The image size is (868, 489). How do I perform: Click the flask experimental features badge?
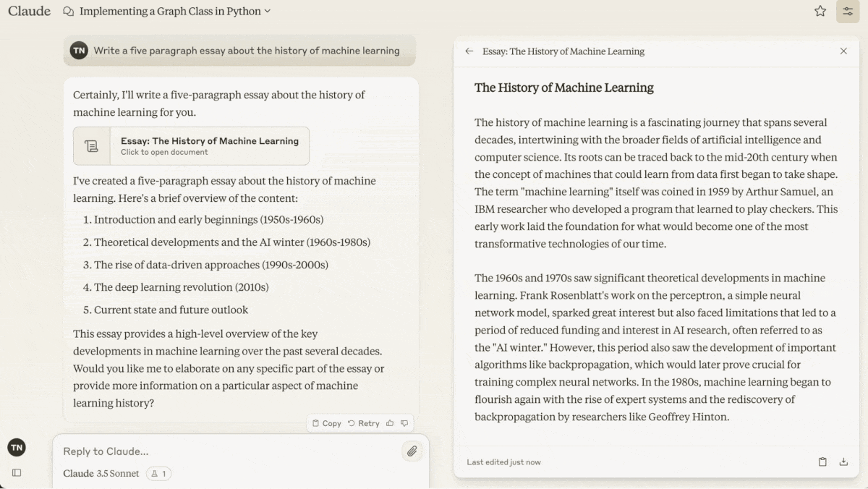coord(158,474)
